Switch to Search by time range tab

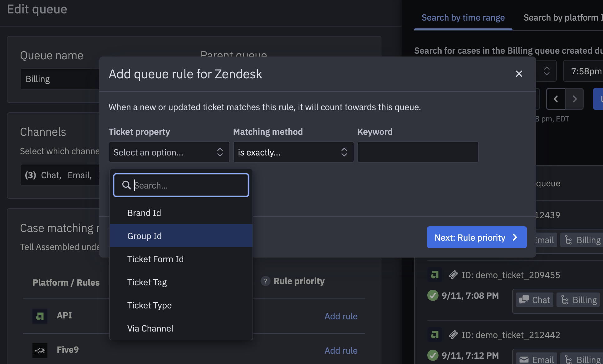(x=463, y=18)
